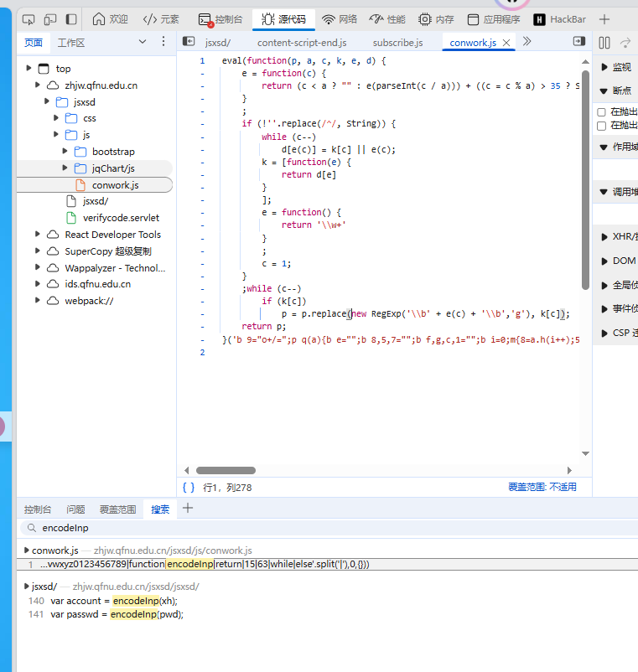
Task: Switch to the 网络 (Network) panel
Action: click(340, 19)
